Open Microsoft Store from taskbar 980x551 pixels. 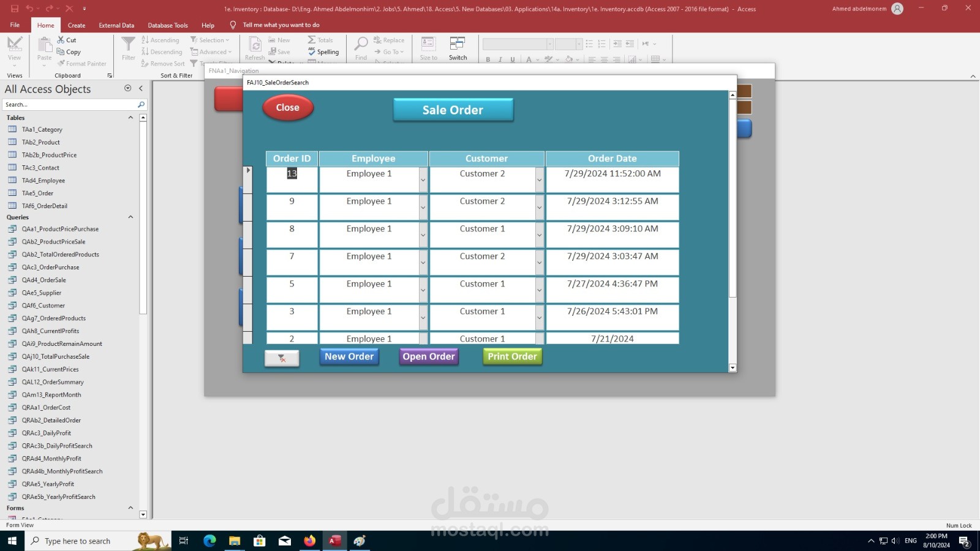click(260, 541)
